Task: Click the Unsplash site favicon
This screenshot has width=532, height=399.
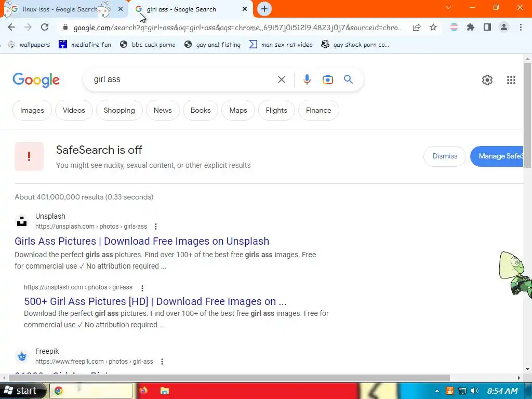Action: tap(22, 221)
